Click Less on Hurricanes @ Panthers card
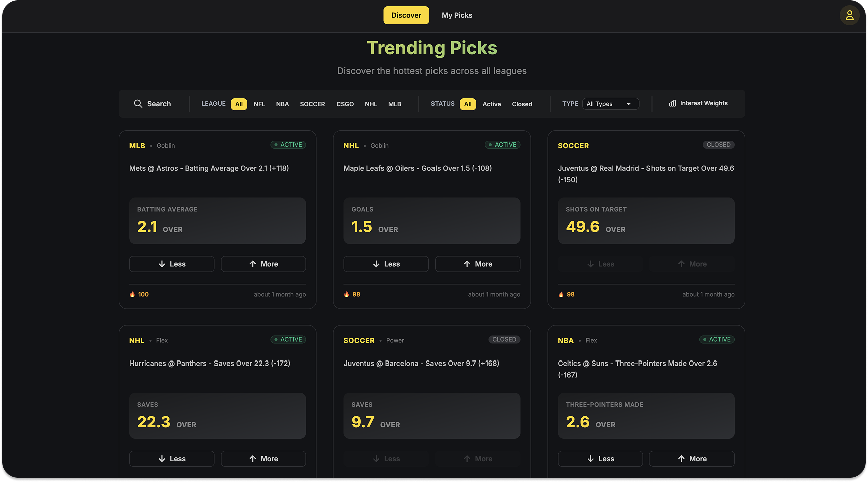The height and width of the screenshot is (482, 868). coord(172,459)
